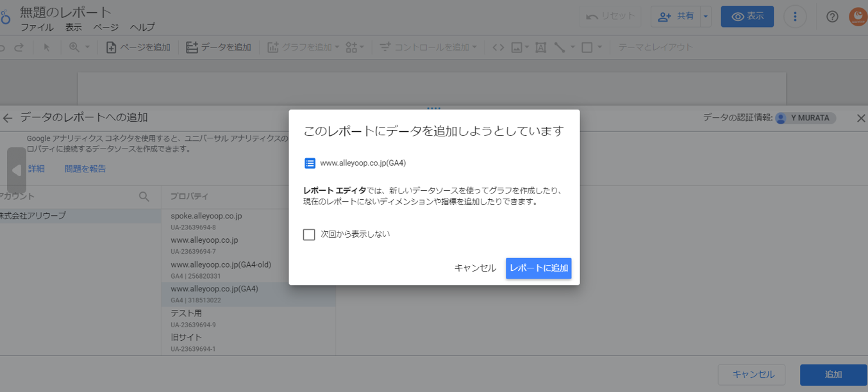Select www.alleyoop.co.jp UA-23639694-7 property
Screen dimensions: 868x392
pyautogui.click(x=248, y=245)
